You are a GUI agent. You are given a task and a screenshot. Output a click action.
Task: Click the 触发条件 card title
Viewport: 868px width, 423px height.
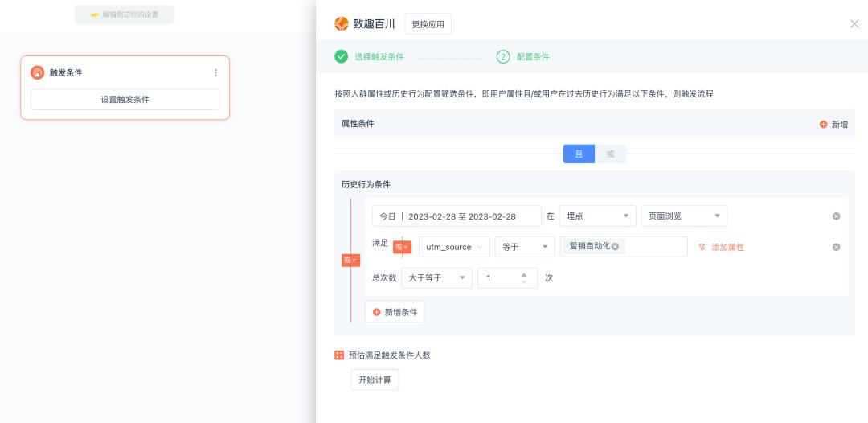tap(66, 72)
